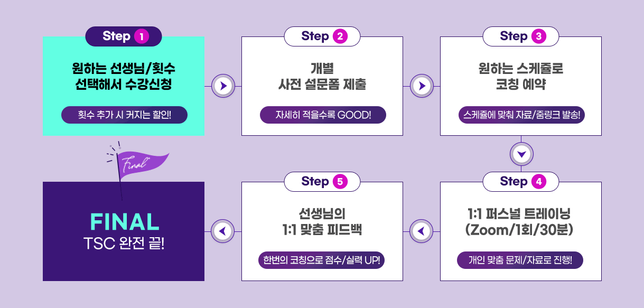The width and height of the screenshot is (644, 308).
Task: Click the '개인 맞춤 문제/자료로 진행!' pill
Action: [520, 260]
